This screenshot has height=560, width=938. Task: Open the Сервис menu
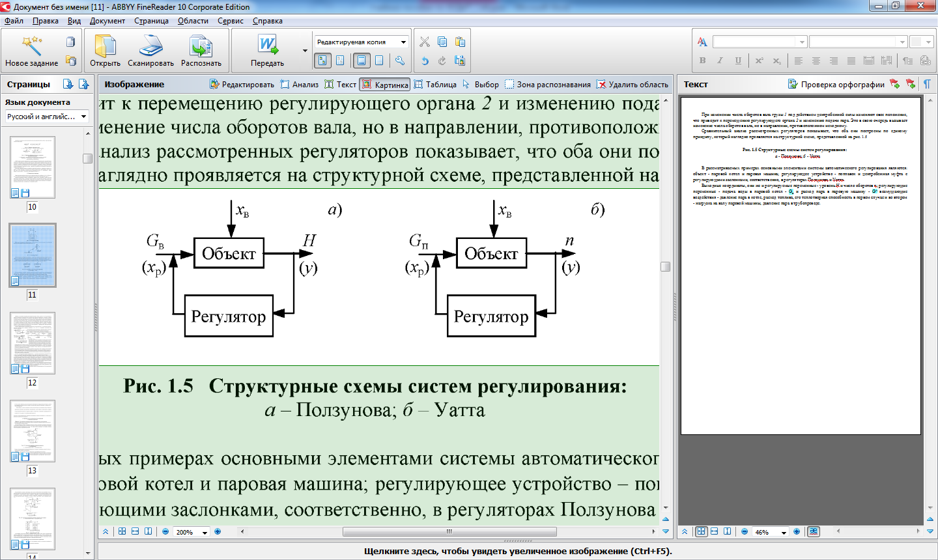(x=231, y=21)
